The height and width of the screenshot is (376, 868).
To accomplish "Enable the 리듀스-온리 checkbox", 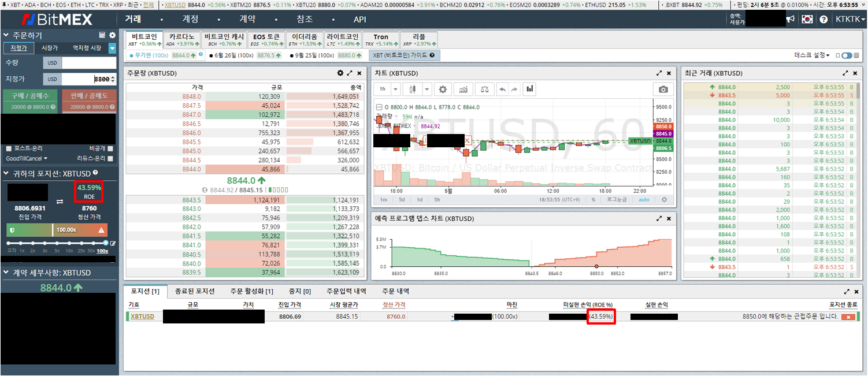I will tap(110, 158).
